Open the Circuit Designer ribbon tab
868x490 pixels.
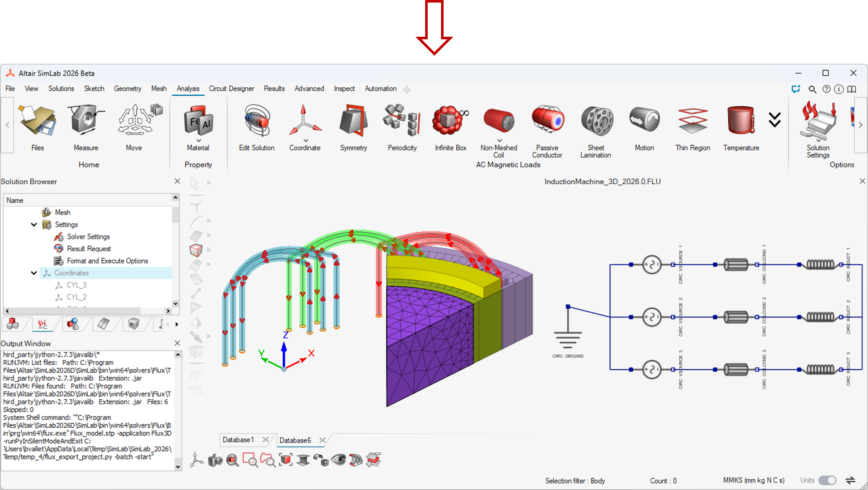tap(231, 89)
